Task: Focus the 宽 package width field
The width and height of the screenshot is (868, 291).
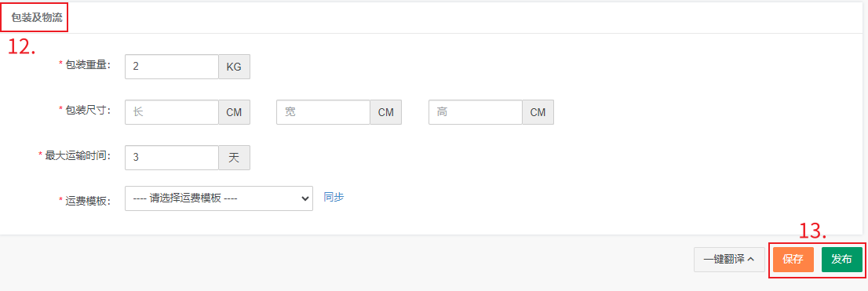Action: pos(323,112)
